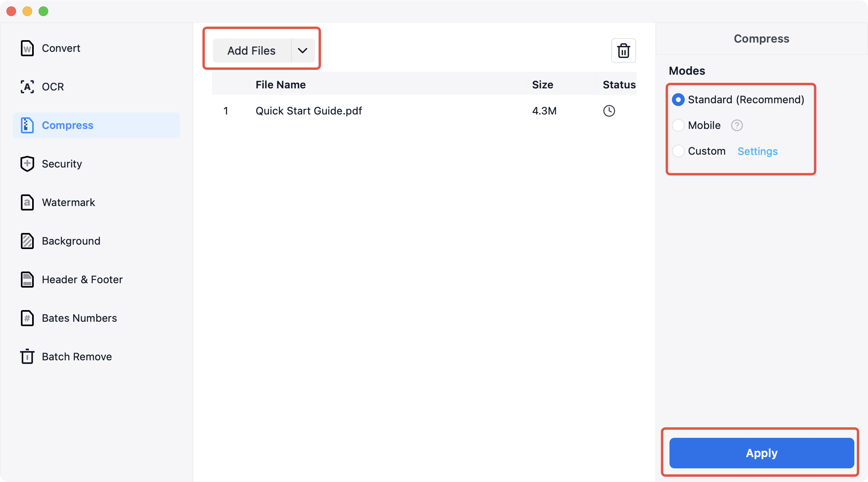Image resolution: width=868 pixels, height=482 pixels.
Task: Select Quick Start Guide.pdf file row
Action: 309,111
